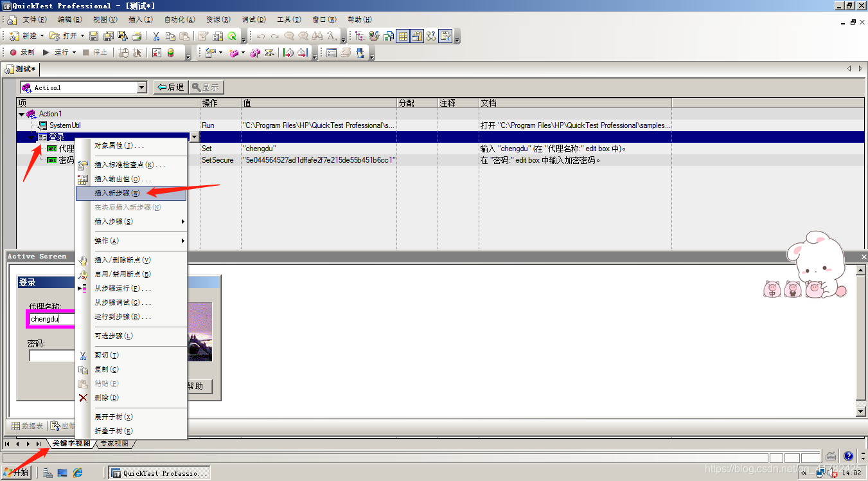868x481 pixels.
Task: Click the Action1 node icon in tree
Action: click(31, 114)
